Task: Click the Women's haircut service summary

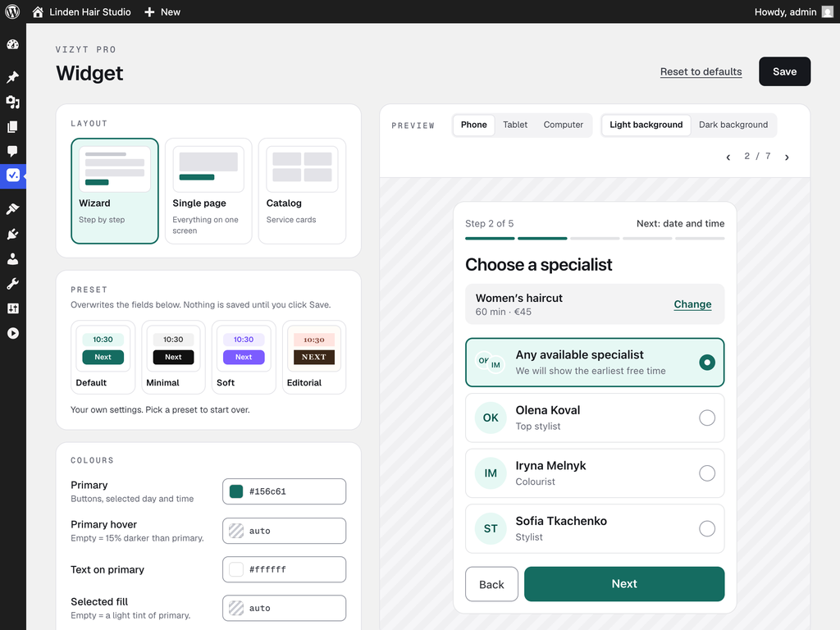Action: (x=595, y=304)
